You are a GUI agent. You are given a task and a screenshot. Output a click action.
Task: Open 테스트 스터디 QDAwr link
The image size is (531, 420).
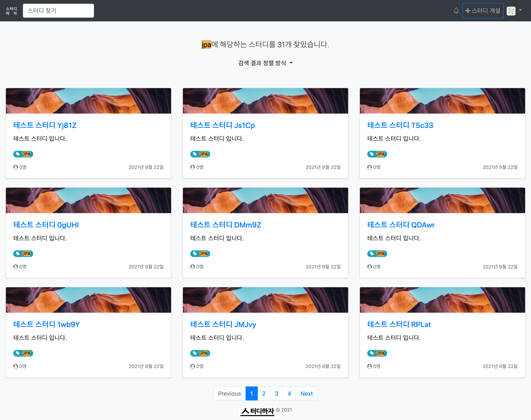[401, 225]
